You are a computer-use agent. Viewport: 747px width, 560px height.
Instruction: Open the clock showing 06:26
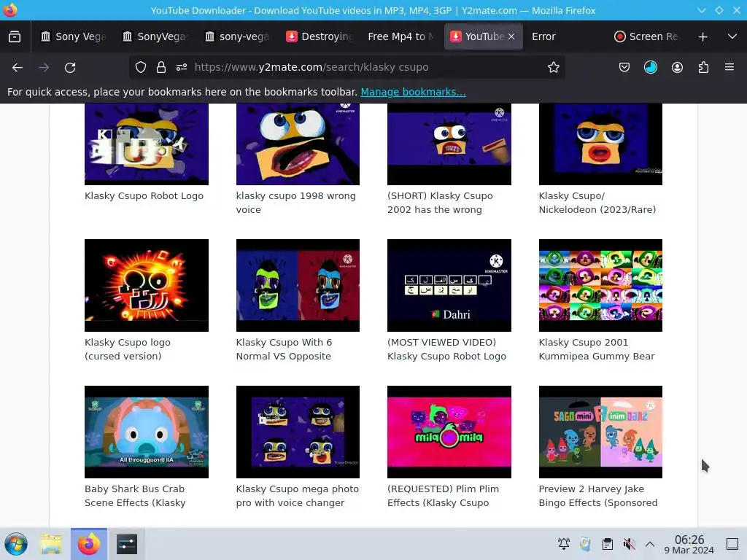(x=689, y=544)
